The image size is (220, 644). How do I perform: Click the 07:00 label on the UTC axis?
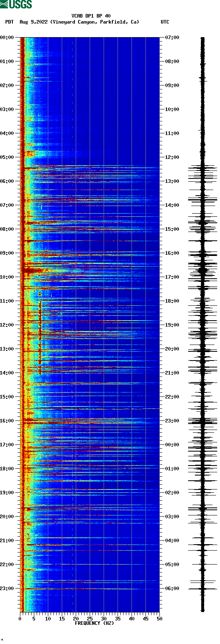coord(172,38)
